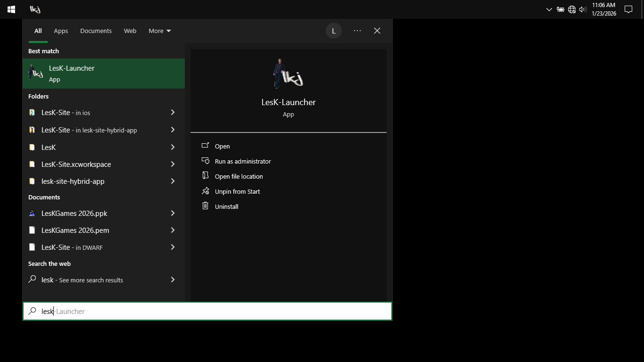The height and width of the screenshot is (362, 644).
Task: Select Run as administrator
Action: [x=243, y=161]
